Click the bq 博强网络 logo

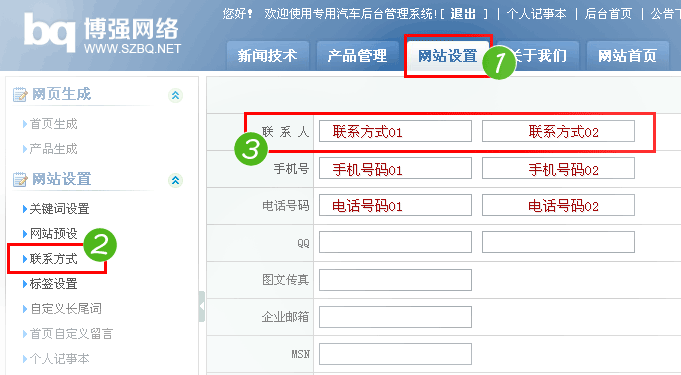tap(102, 33)
